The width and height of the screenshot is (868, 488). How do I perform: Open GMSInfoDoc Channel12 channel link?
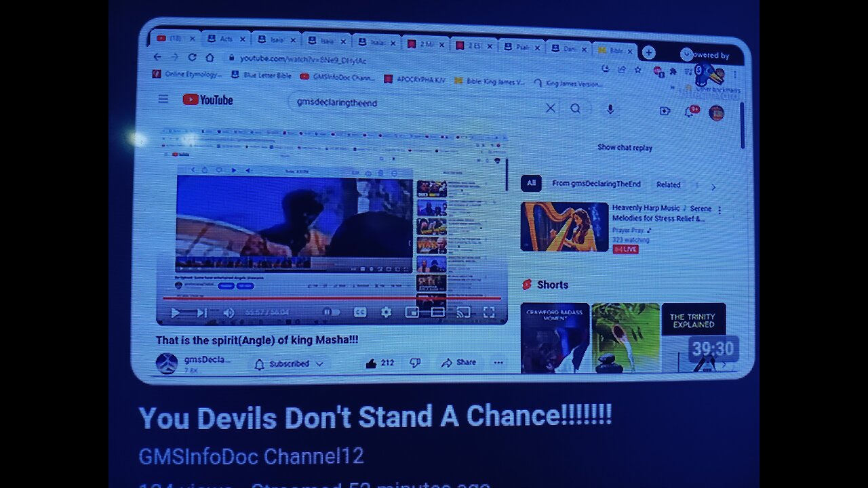click(251, 456)
